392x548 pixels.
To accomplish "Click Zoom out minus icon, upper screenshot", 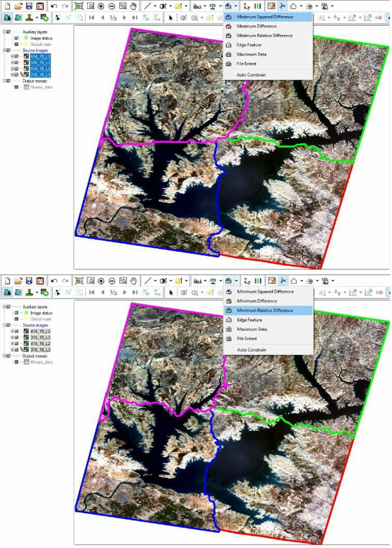I will pyautogui.click(x=112, y=6).
